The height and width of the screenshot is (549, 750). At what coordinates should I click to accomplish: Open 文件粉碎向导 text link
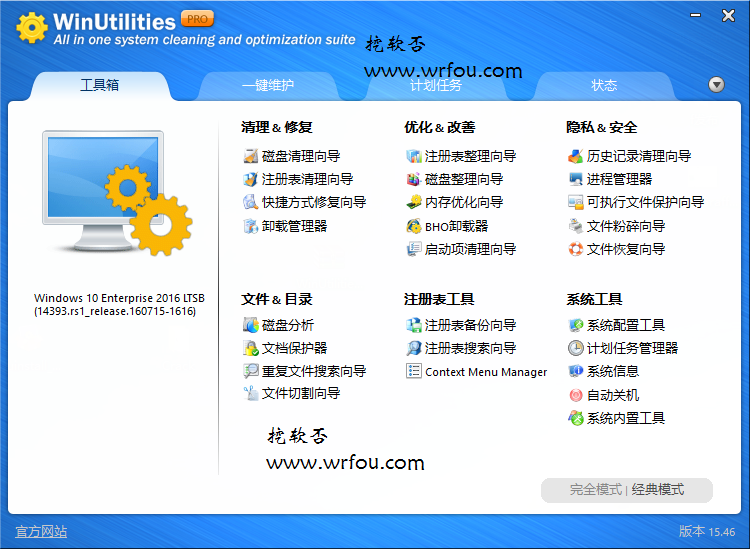626,226
